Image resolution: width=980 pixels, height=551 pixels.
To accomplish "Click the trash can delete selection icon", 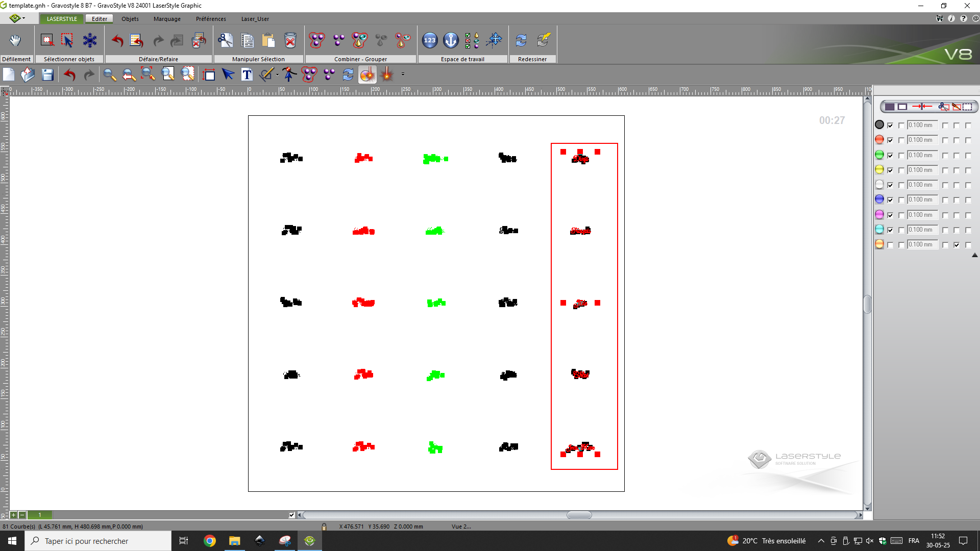I will (290, 41).
